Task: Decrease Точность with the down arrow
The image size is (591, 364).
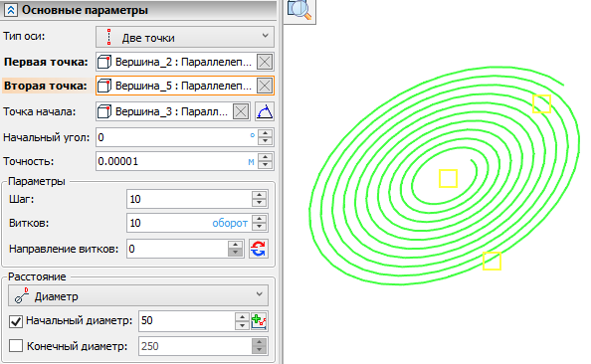Action: click(x=266, y=165)
